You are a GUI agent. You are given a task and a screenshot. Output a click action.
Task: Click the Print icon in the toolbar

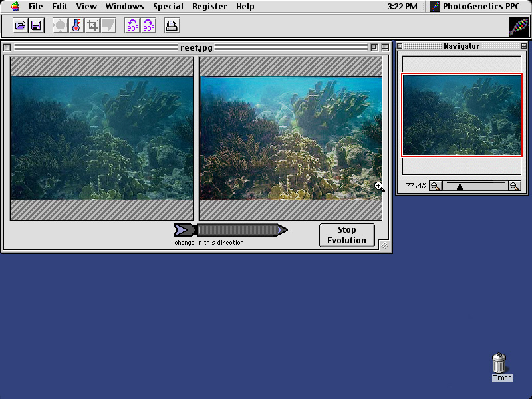(172, 26)
